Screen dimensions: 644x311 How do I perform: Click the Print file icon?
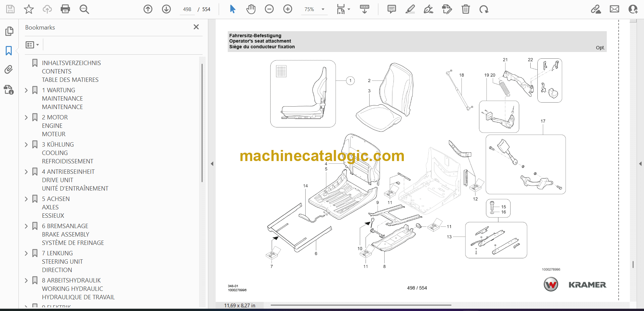click(65, 9)
